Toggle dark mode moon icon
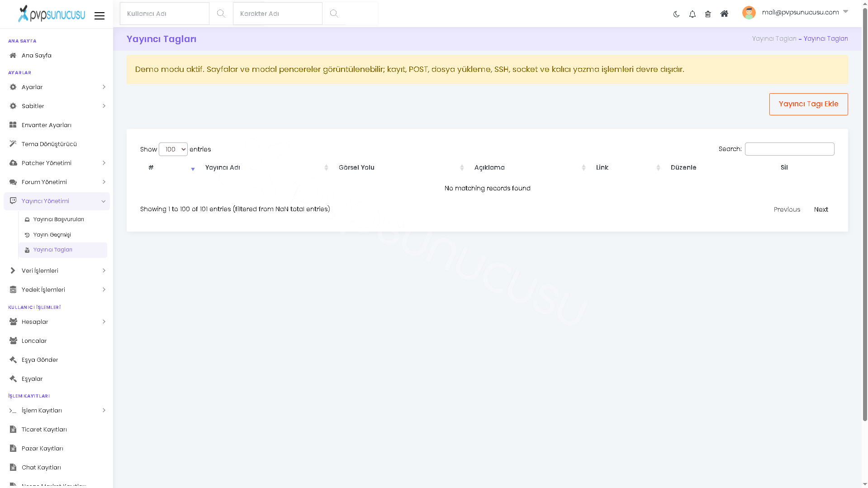868x488 pixels. tap(676, 14)
